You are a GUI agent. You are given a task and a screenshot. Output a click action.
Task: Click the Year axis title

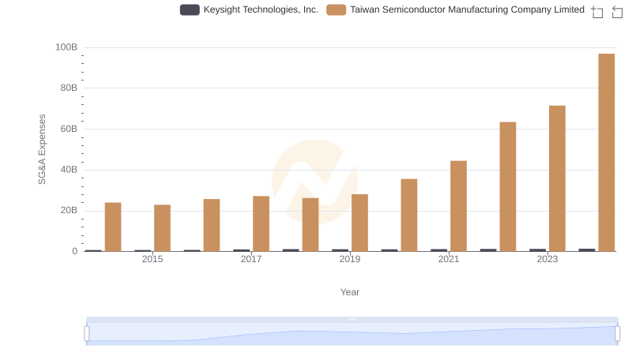tap(350, 292)
